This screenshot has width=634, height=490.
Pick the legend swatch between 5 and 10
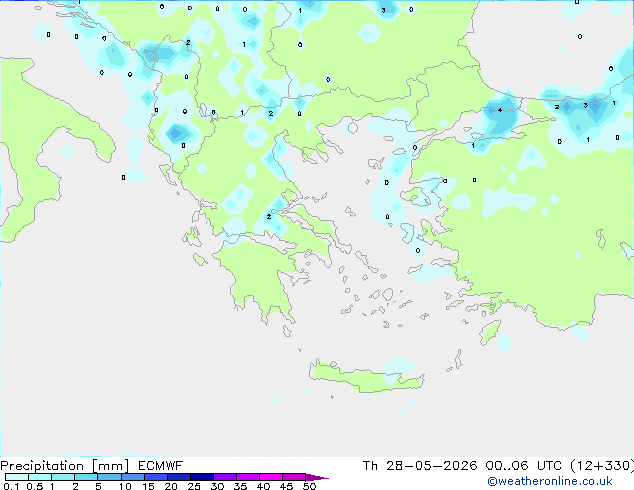click(110, 477)
